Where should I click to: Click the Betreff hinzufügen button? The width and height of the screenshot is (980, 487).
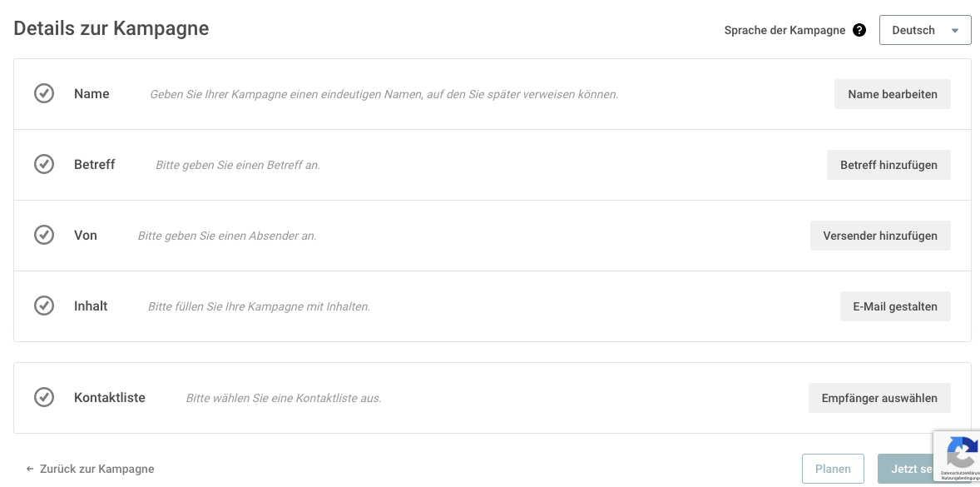click(888, 165)
